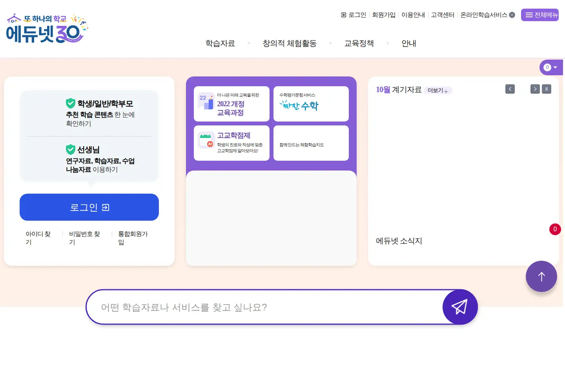Open the 2022 개정 교육과정 card
Screen dimensions: 565x392
(x=231, y=104)
